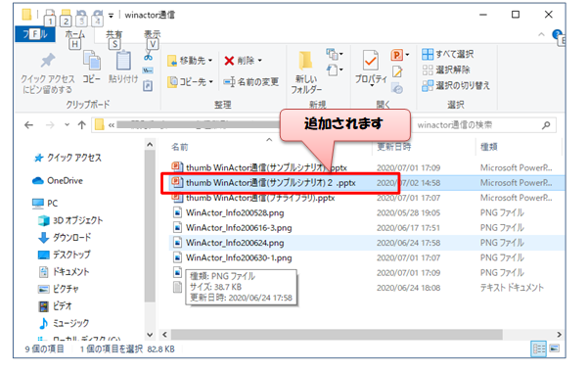This screenshot has width=588, height=371.
Task: Open the Easy access dropdown icon
Action: point(335,70)
